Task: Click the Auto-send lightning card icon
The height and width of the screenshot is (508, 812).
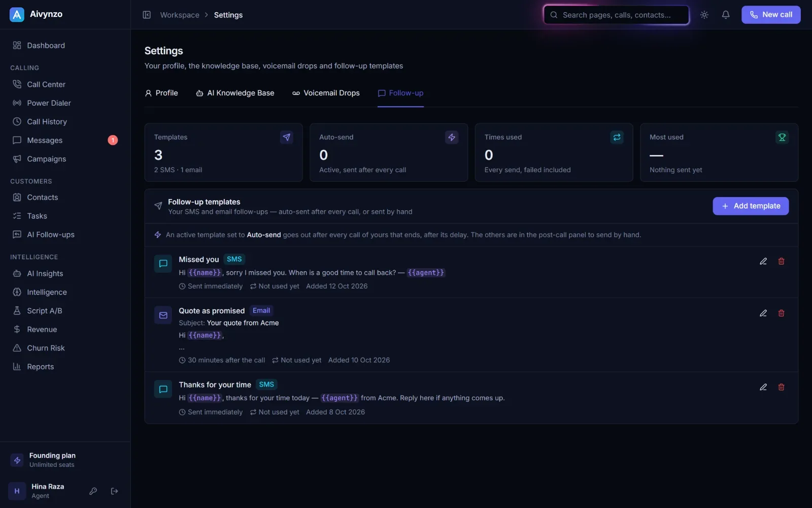Action: (452, 137)
